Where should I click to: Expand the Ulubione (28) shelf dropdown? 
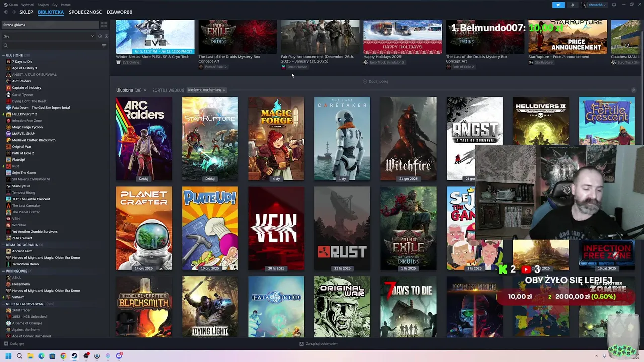[x=145, y=90]
